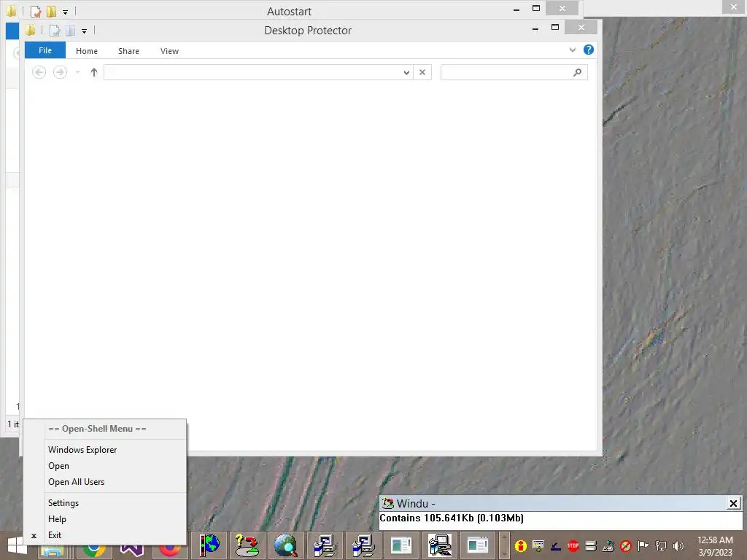
Task: Click the red prohibition circle tray icon
Action: pyautogui.click(x=625, y=545)
